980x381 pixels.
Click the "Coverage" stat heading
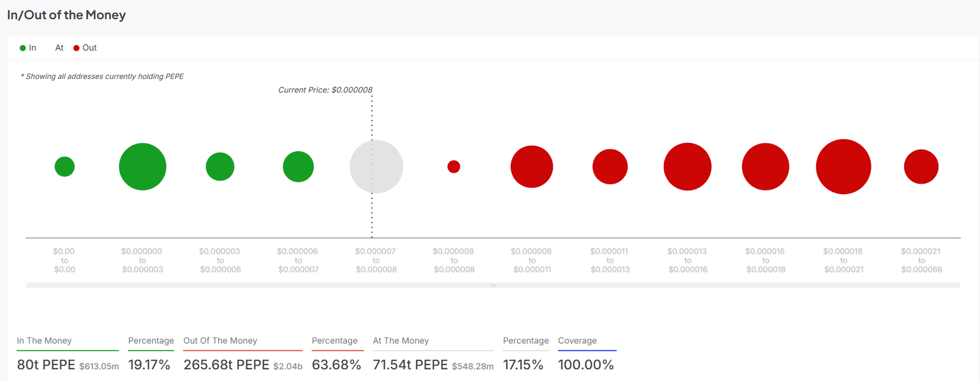tap(577, 341)
